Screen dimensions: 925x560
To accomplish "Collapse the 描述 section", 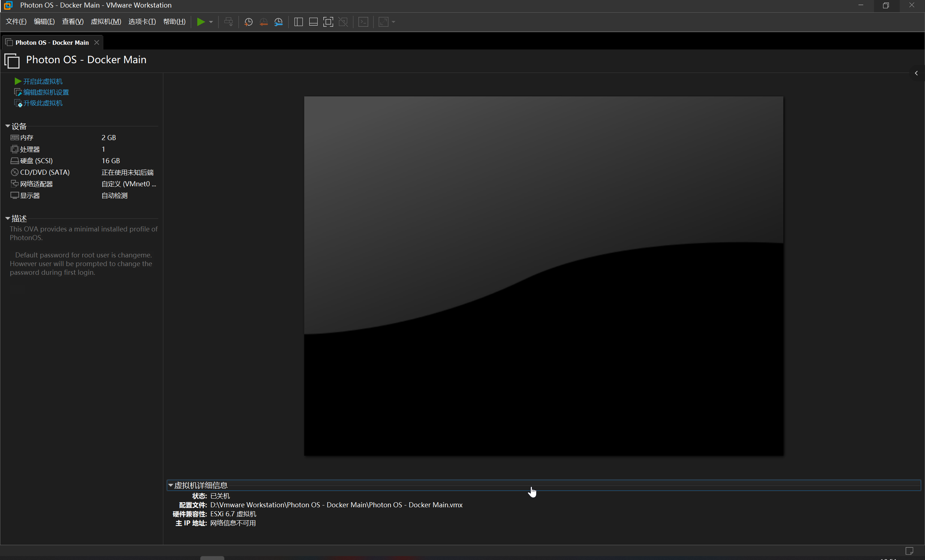I will click(8, 218).
